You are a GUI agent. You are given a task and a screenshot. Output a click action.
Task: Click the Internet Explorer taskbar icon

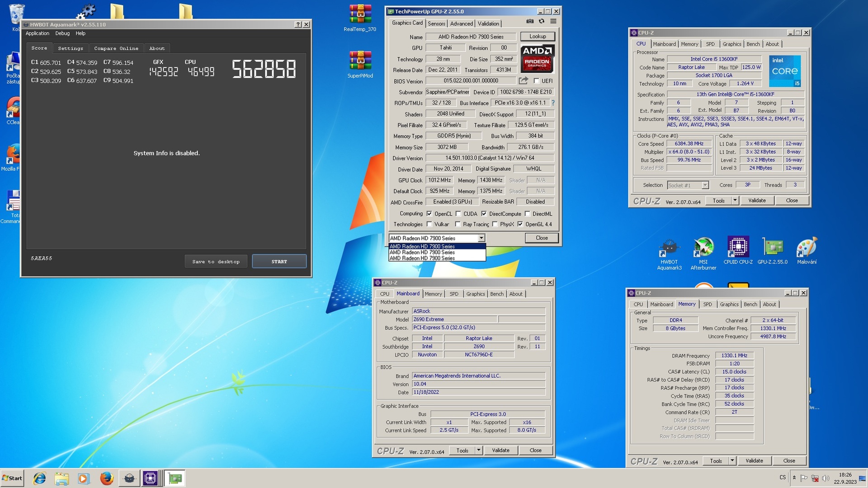tap(40, 478)
